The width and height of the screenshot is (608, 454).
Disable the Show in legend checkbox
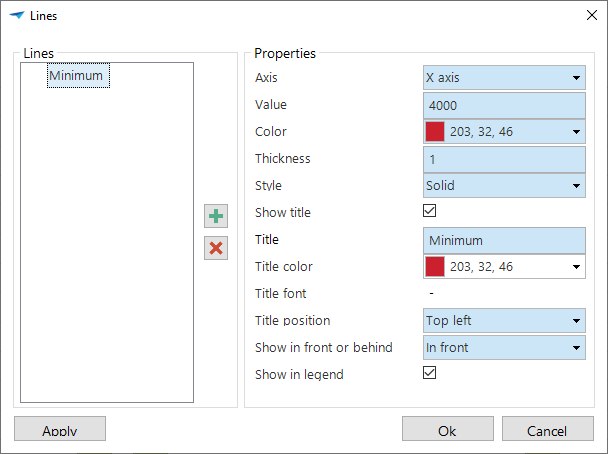[430, 373]
